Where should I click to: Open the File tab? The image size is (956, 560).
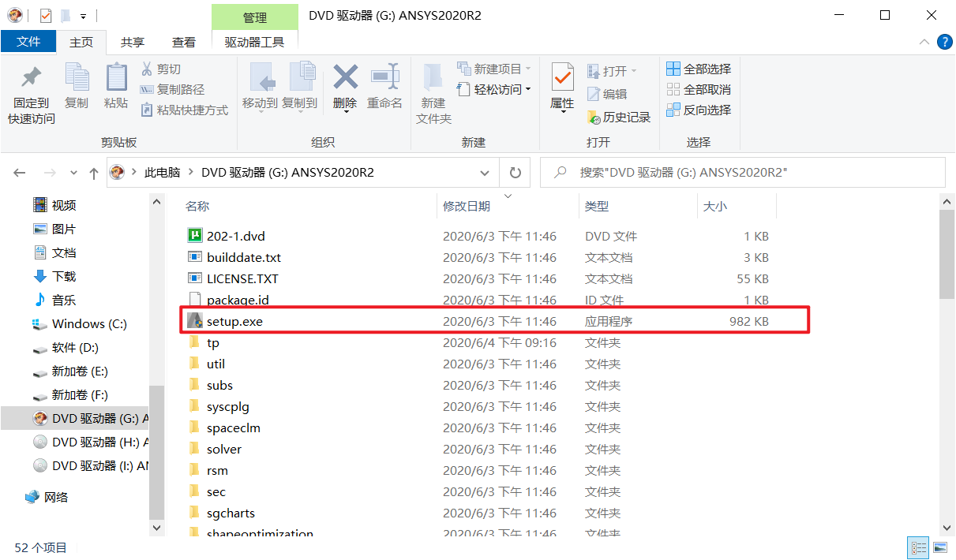(28, 42)
